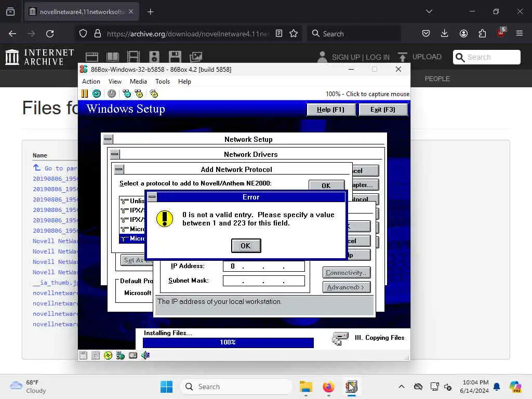This screenshot has height=399, width=532.
Task: Open 86Box settings toolbar icon
Action: pyautogui.click(x=154, y=94)
